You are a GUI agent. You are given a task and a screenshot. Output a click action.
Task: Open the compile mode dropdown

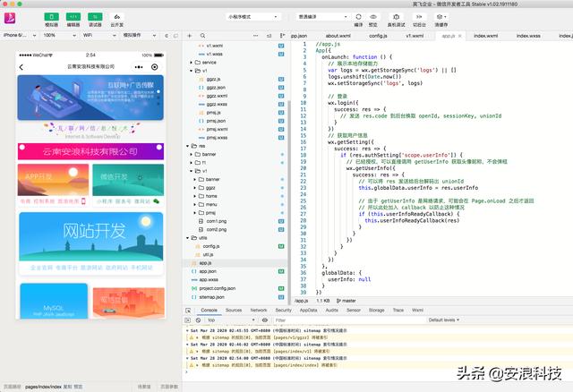(x=322, y=17)
